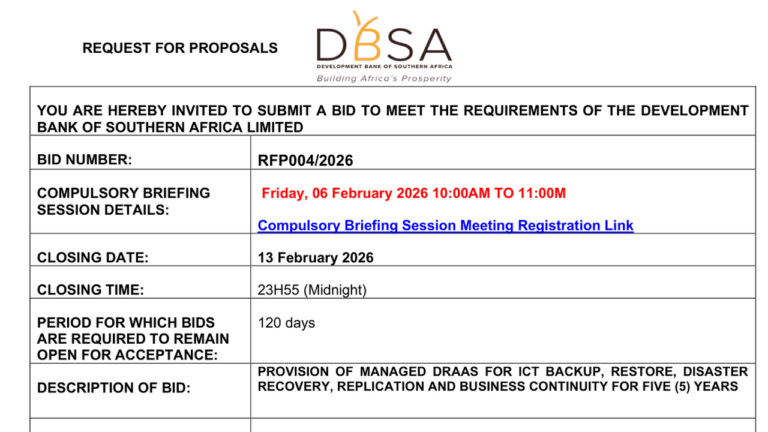Click the 'YOU ARE HEREBY INVITED' invitation header row
Screen dimensions: 768x432
(x=392, y=118)
